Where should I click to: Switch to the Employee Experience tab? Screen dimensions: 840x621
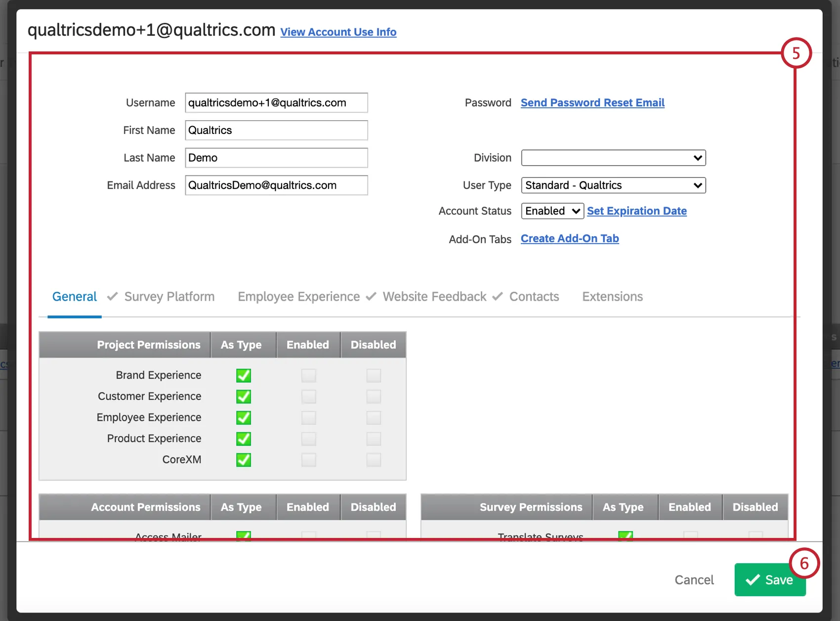pos(298,297)
